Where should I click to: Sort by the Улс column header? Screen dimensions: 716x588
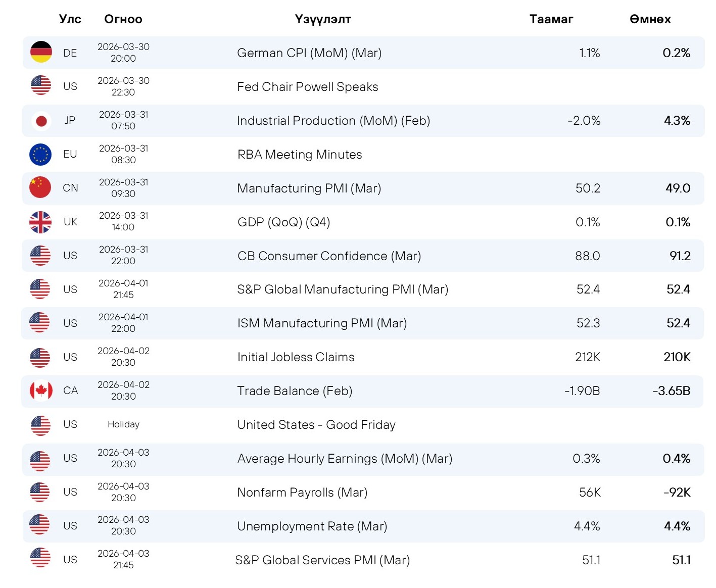[70, 19]
